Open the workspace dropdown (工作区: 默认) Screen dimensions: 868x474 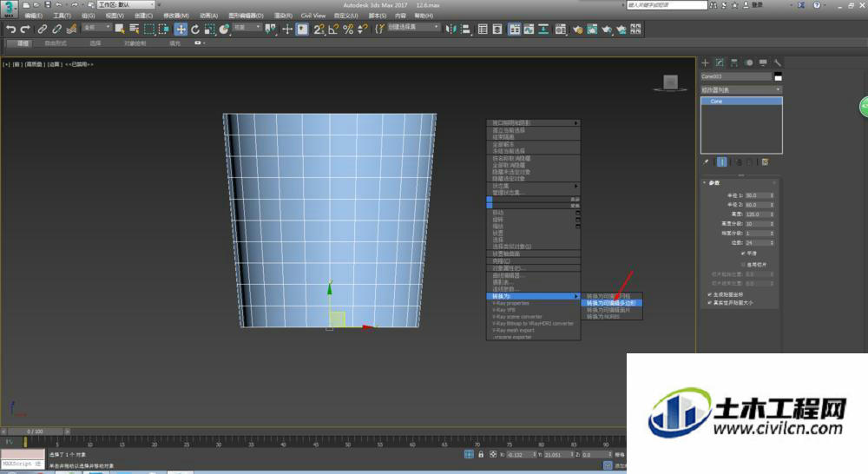(x=126, y=4)
